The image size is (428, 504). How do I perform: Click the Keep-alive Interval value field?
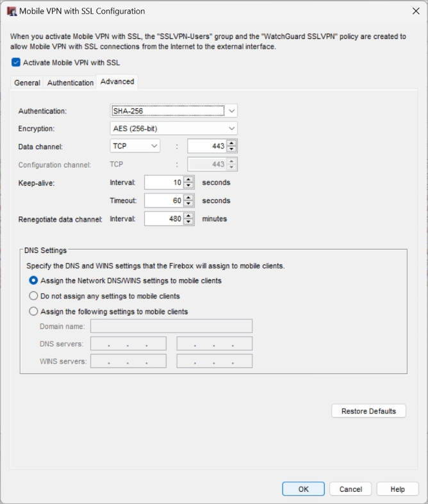pos(164,183)
